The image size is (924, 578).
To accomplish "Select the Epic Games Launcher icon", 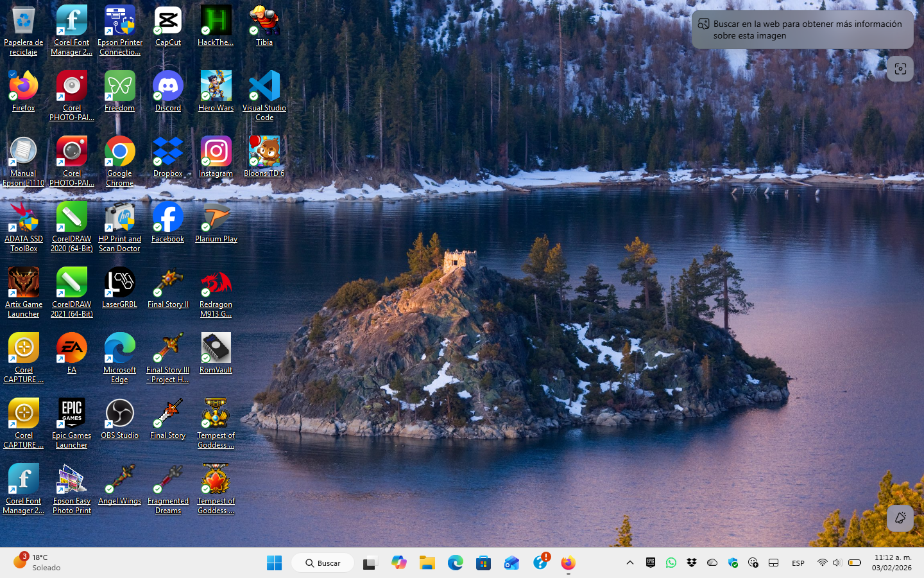I will tap(71, 414).
